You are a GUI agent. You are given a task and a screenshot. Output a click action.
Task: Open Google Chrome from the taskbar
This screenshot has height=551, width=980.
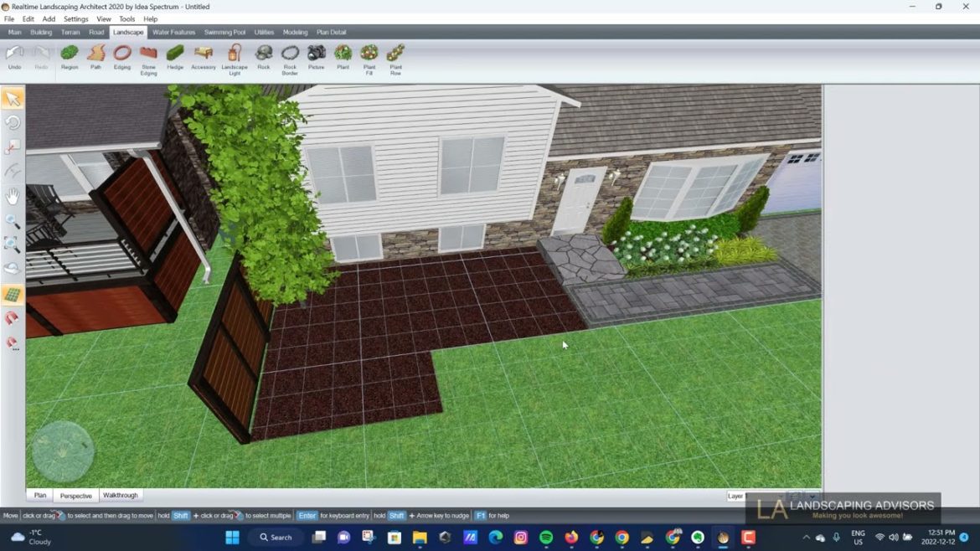(621, 537)
